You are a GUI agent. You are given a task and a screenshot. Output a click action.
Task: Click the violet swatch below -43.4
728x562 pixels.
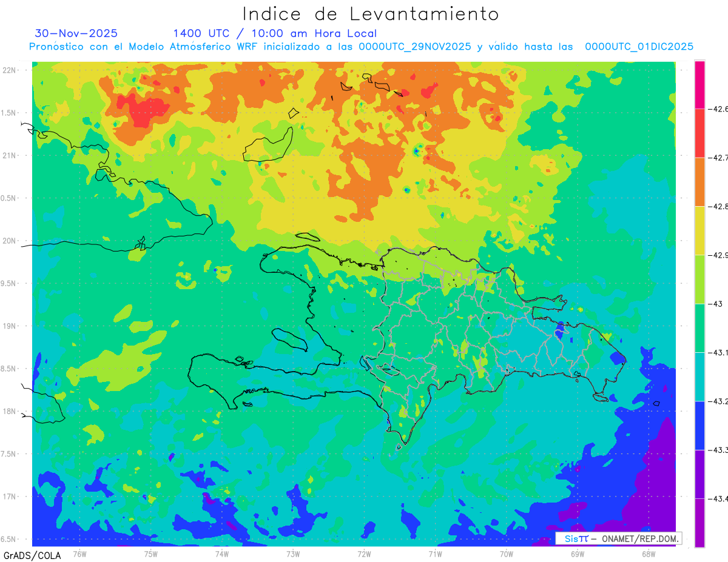coord(699,523)
